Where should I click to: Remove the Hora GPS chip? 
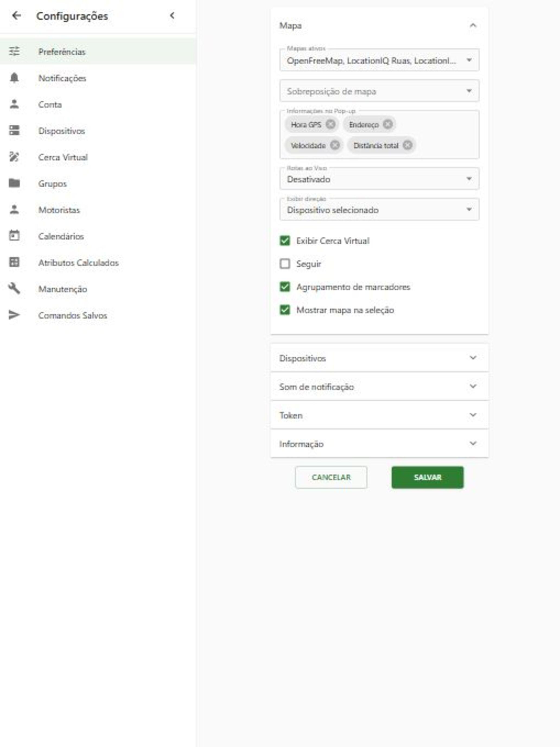(331, 124)
